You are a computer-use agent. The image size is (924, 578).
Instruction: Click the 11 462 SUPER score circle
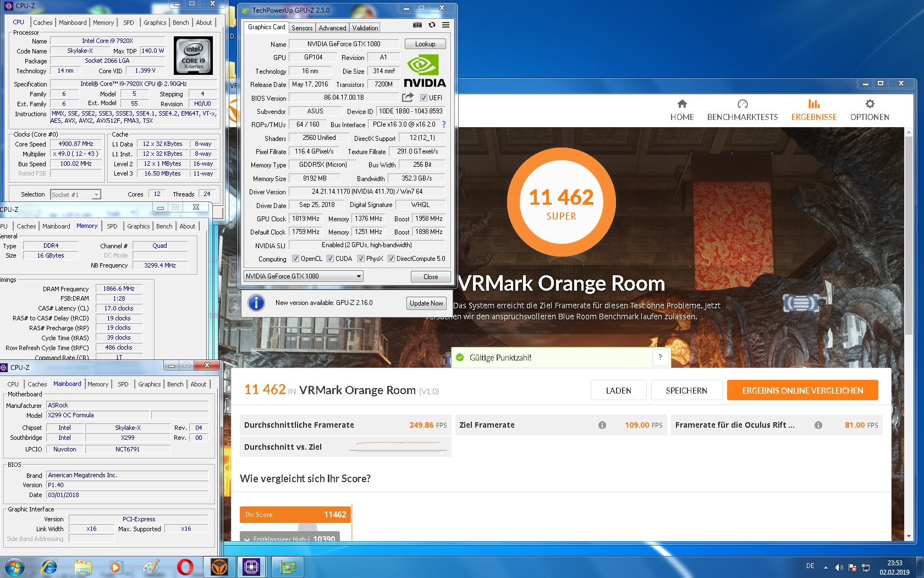point(561,203)
